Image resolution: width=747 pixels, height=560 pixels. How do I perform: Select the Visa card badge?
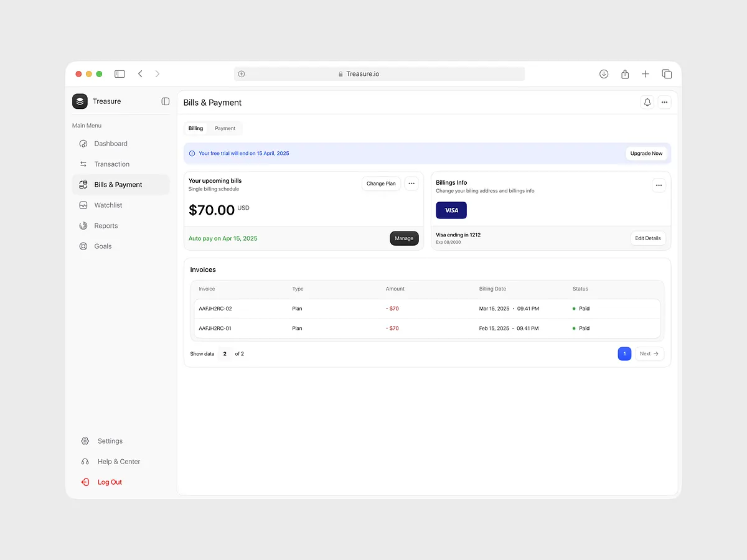(451, 210)
